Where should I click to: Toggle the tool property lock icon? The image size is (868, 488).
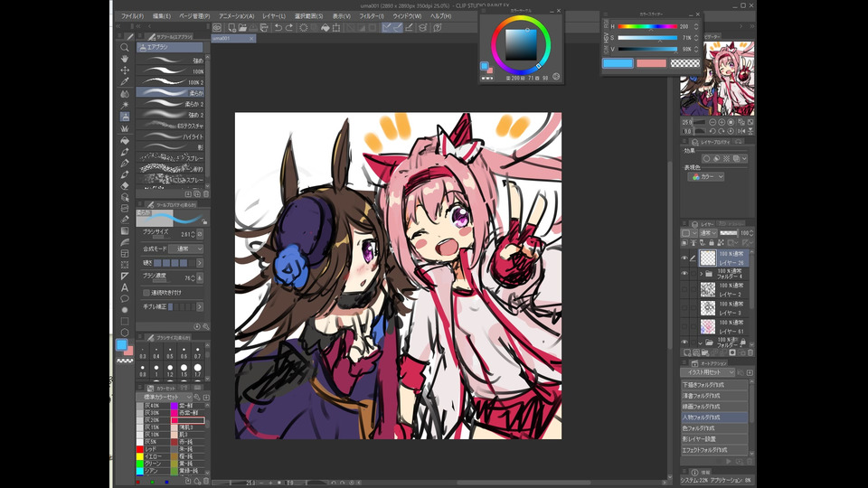point(204,222)
